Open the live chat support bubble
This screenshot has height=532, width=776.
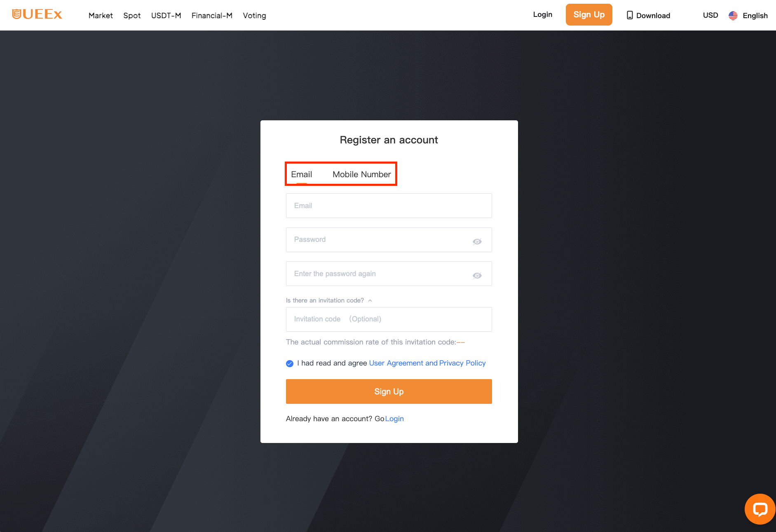[760, 509]
